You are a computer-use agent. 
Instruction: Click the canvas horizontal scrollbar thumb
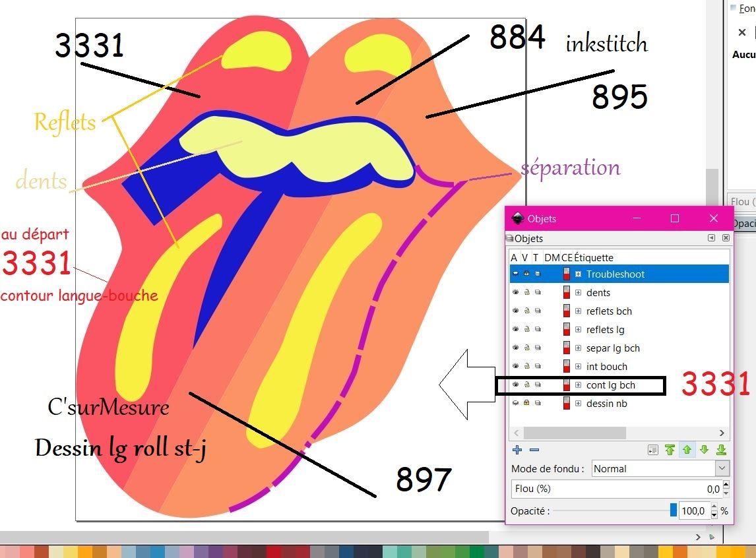point(245,537)
